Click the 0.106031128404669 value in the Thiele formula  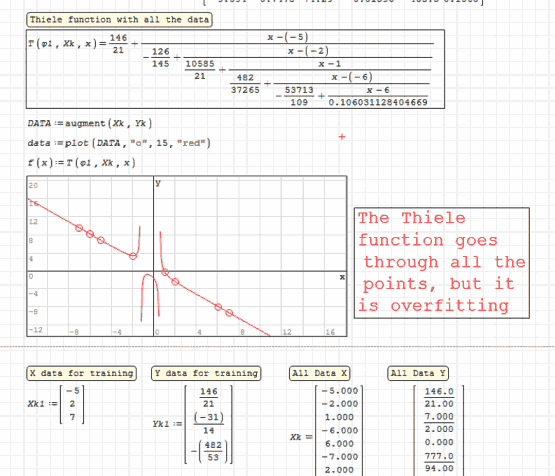[378, 102]
